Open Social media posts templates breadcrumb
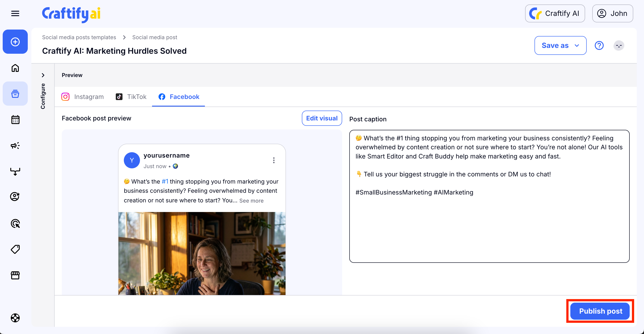This screenshot has height=334, width=644. [79, 37]
